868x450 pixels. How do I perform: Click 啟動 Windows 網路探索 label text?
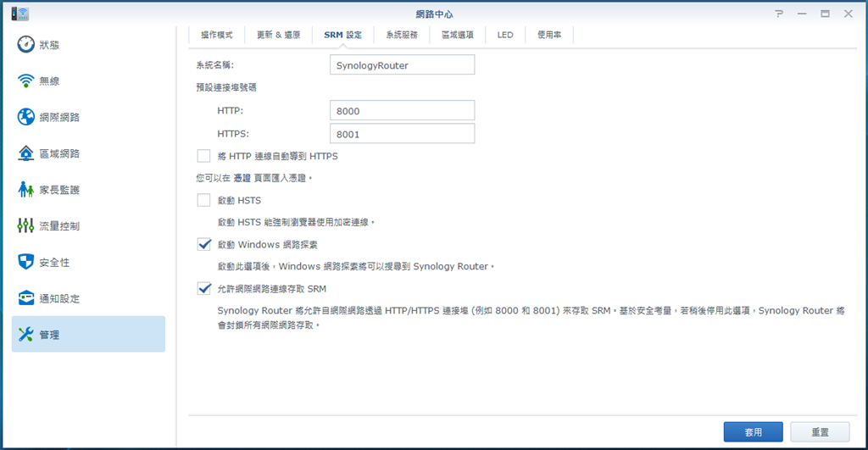267,245
